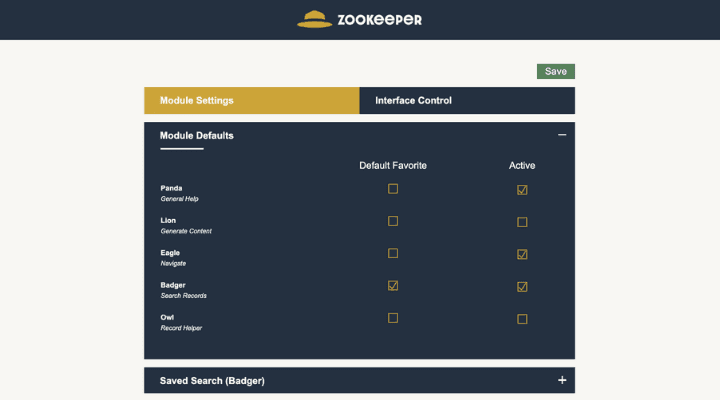Click the Default Favorite column header

point(393,165)
